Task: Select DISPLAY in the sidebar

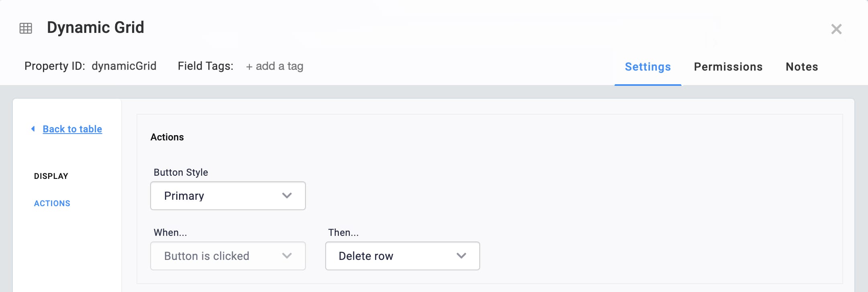Action: (x=51, y=176)
